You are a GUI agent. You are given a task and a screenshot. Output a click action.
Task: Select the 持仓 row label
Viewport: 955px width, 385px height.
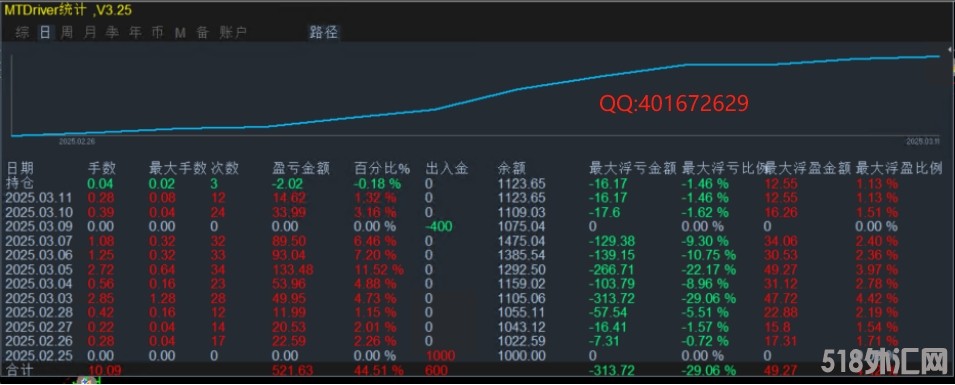pos(20,183)
